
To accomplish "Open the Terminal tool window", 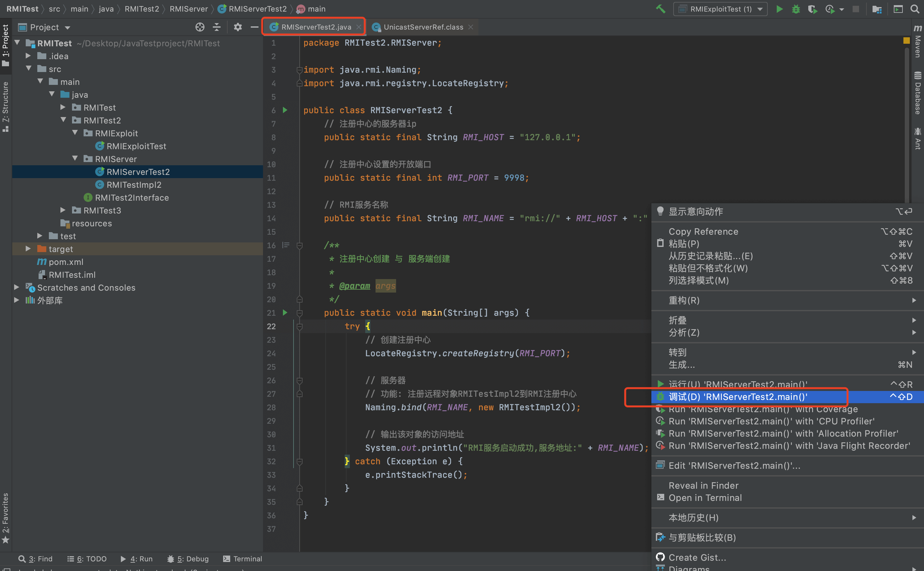I will (242, 558).
